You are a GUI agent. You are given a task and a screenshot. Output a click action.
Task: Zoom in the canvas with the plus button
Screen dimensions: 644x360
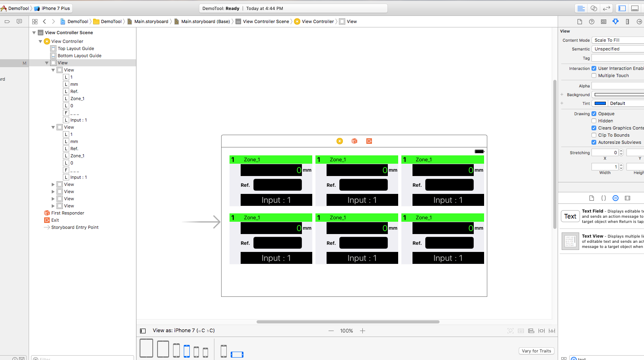point(362,331)
